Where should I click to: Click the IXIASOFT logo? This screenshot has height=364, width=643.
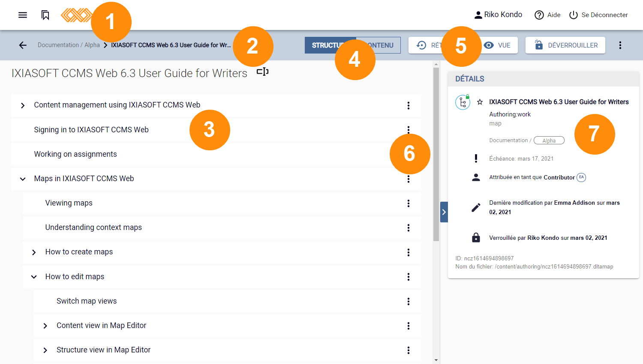click(76, 15)
